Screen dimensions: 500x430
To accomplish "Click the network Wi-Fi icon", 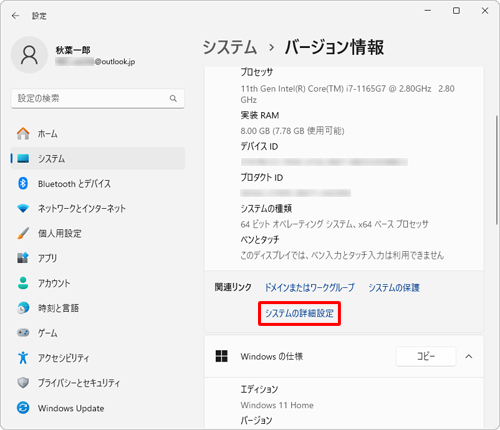I will (23, 208).
